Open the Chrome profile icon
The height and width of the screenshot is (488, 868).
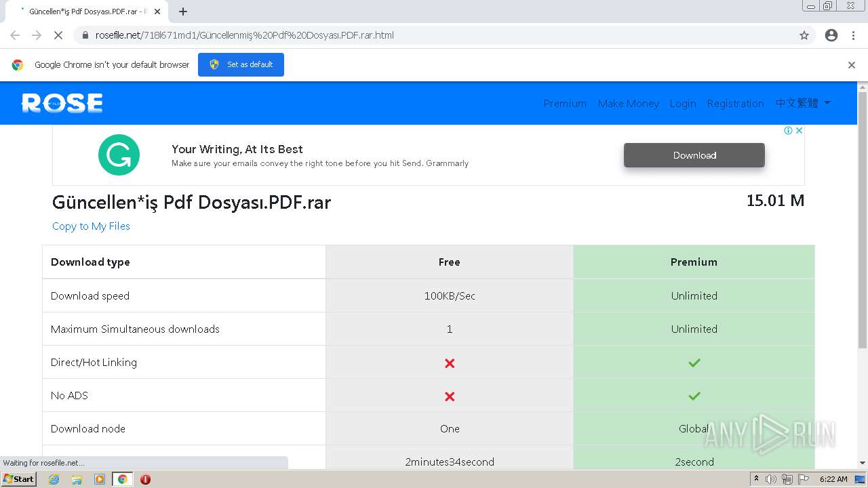(x=831, y=35)
